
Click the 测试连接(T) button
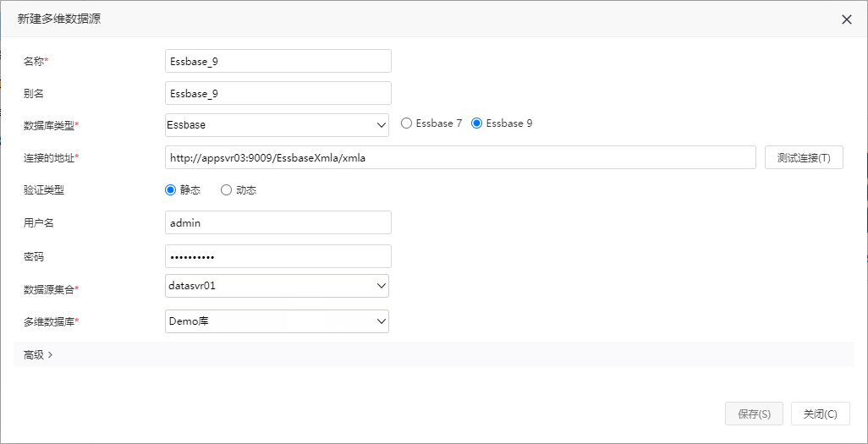tap(804, 158)
